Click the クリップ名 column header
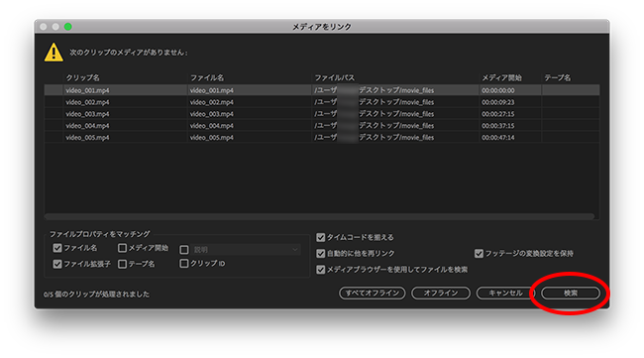The width and height of the screenshot is (644, 358). tap(83, 77)
